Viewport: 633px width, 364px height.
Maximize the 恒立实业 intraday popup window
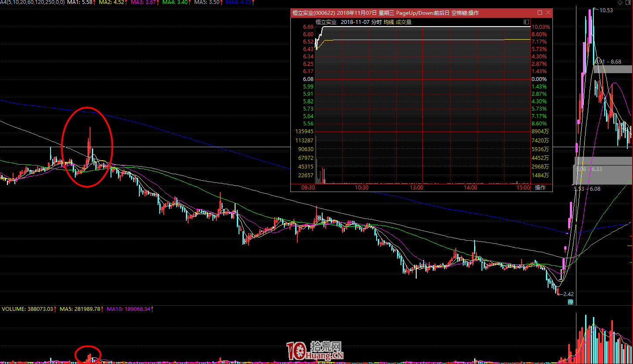[540, 13]
